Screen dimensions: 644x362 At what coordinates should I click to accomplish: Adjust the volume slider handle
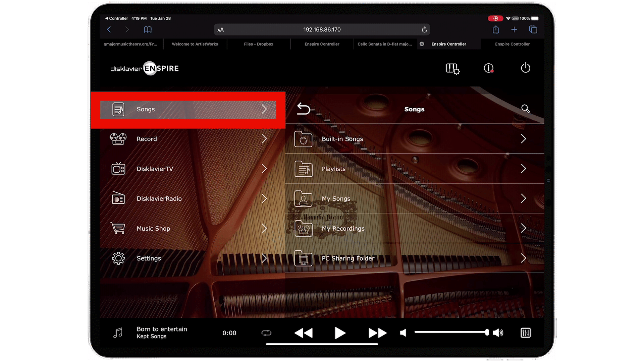(487, 332)
